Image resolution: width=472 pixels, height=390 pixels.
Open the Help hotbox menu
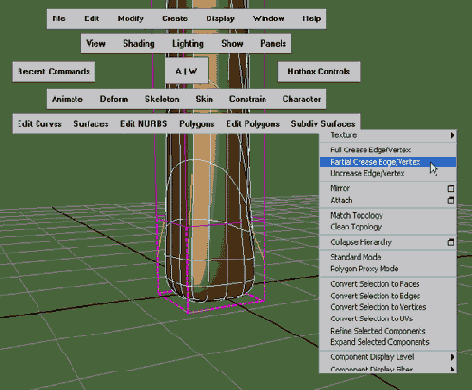312,19
